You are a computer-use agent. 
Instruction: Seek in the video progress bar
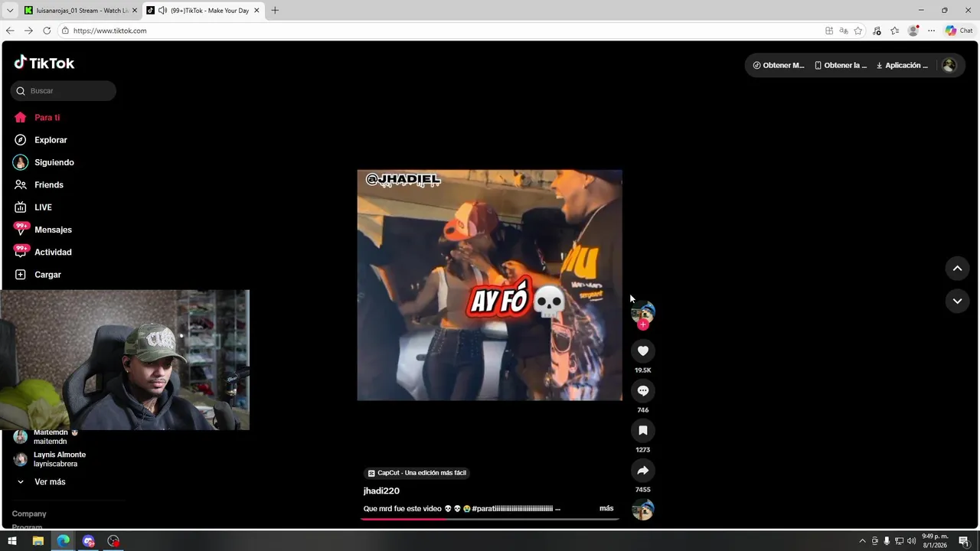pos(489,519)
